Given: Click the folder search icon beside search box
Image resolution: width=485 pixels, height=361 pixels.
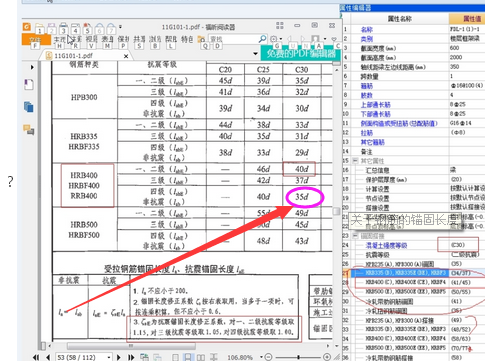Looking at the screenshot, I should tap(201, 39).
